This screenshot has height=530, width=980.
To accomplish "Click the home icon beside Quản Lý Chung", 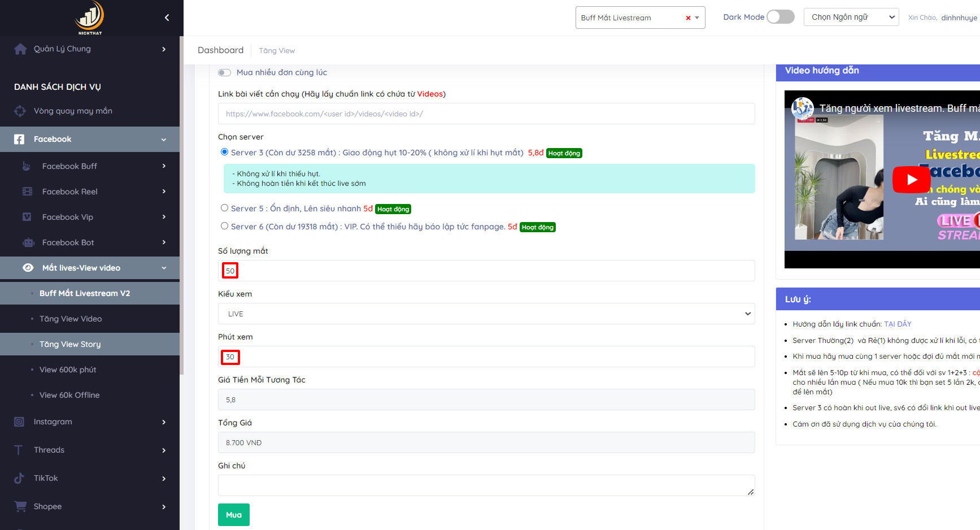I will pos(20,49).
